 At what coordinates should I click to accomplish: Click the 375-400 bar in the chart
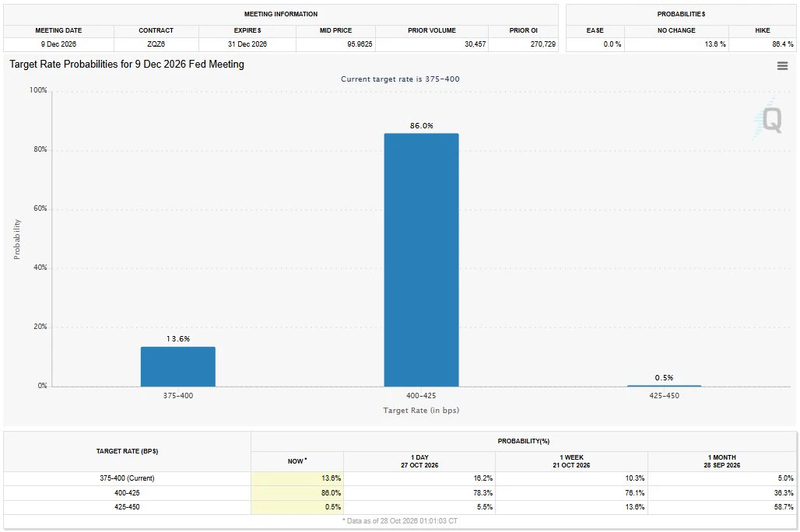[178, 367]
